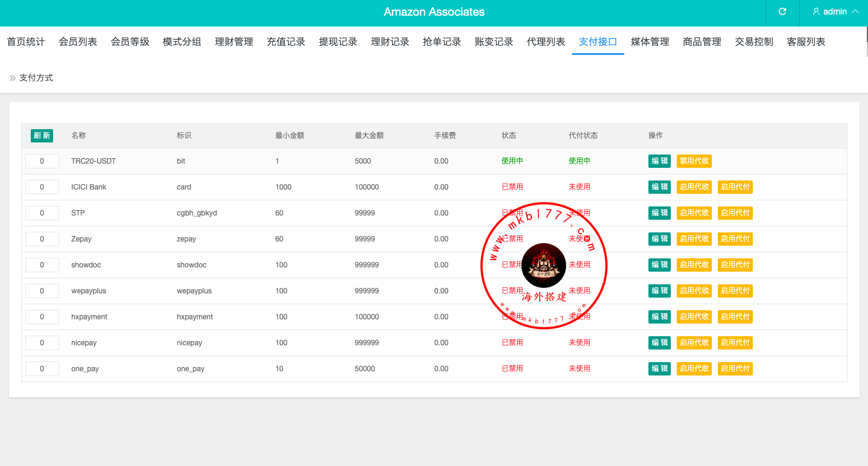The height and width of the screenshot is (466, 868).
Task: Switch to 商品管理 tab
Action: click(702, 42)
